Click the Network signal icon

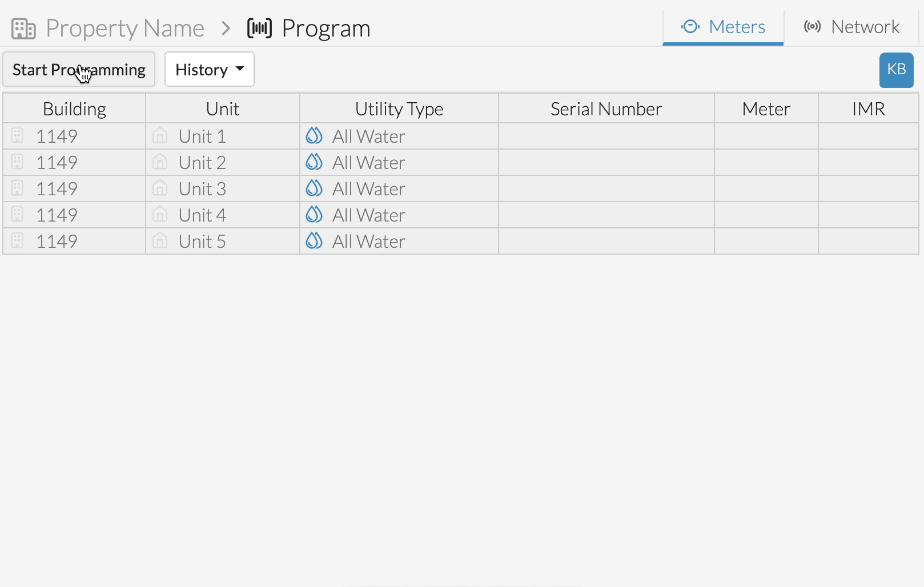[x=812, y=27]
